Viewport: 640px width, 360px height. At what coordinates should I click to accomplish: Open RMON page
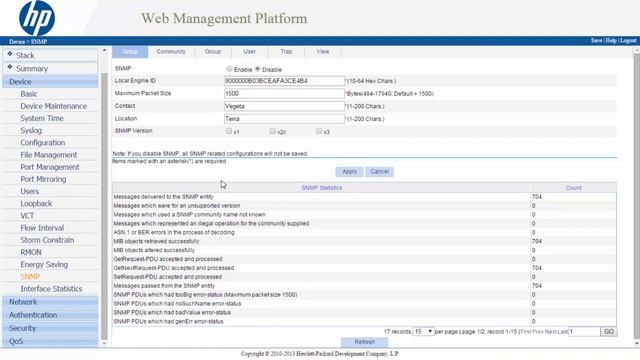click(31, 252)
